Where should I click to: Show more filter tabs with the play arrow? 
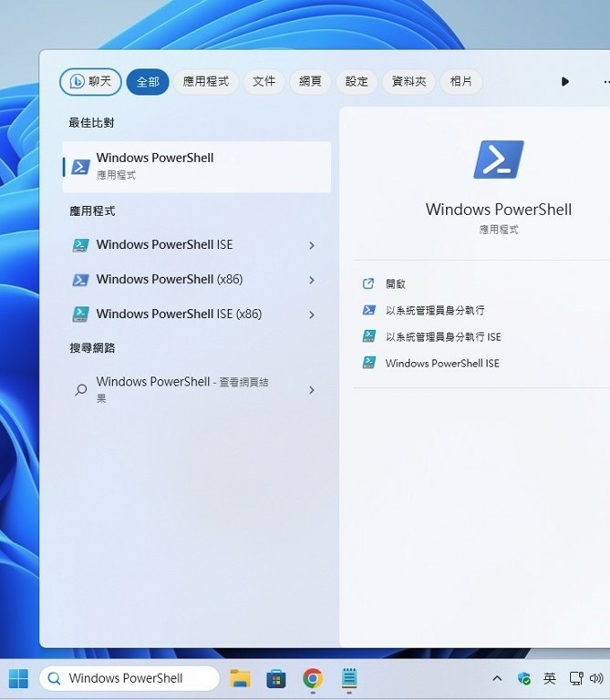point(565,82)
